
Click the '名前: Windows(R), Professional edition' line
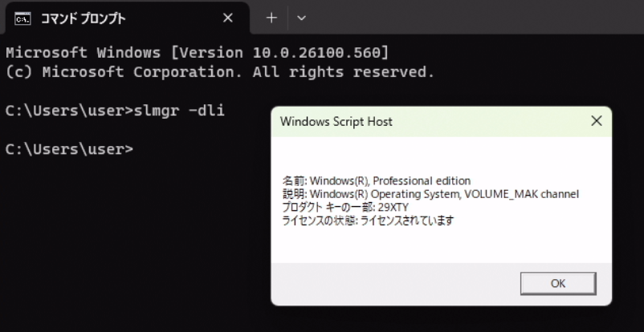tap(377, 180)
